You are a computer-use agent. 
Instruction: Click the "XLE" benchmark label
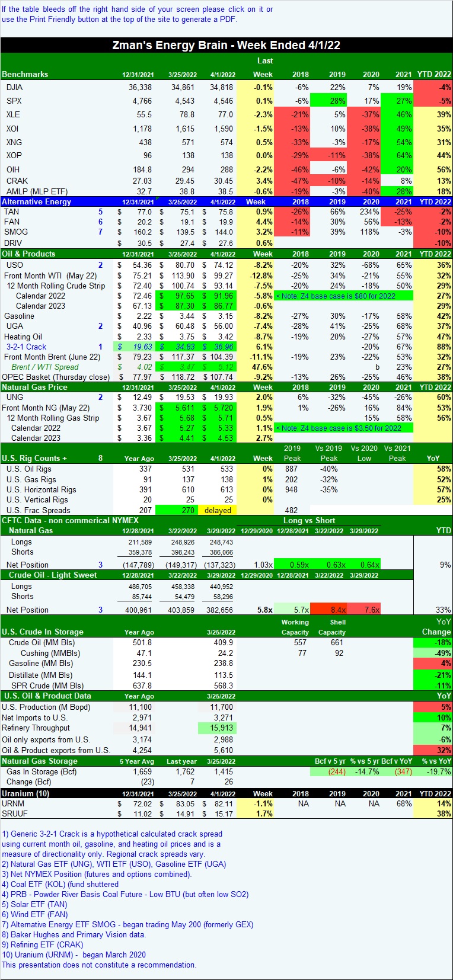(x=13, y=114)
